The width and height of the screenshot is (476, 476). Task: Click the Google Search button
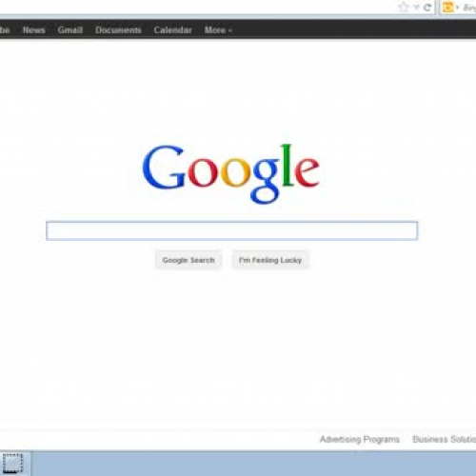coord(188,260)
